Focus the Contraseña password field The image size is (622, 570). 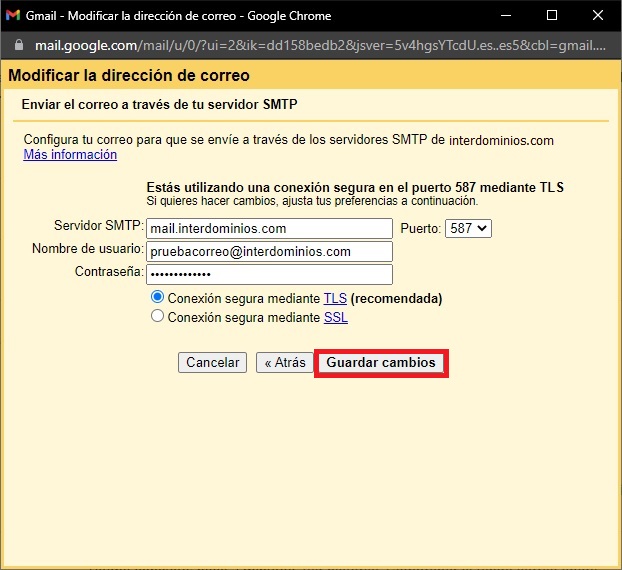[x=269, y=274]
